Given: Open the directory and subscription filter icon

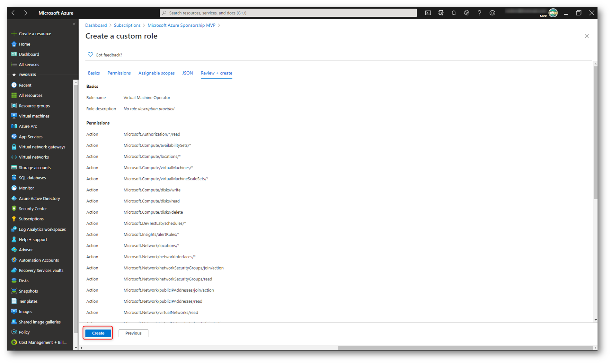Looking at the screenshot, I should coord(441,13).
